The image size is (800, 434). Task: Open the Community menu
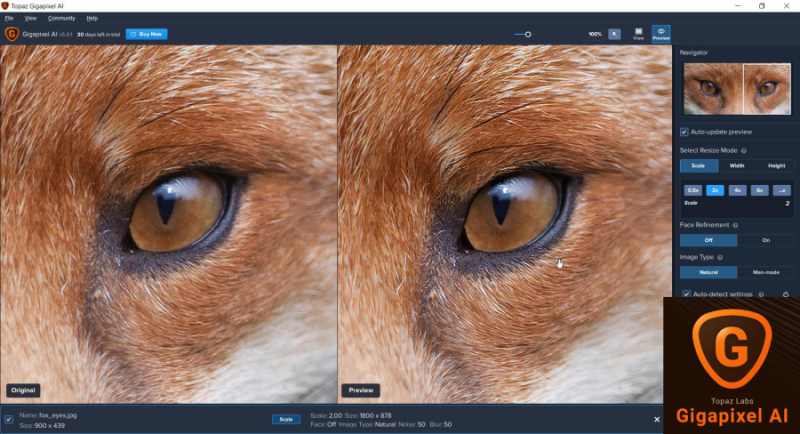(x=61, y=18)
